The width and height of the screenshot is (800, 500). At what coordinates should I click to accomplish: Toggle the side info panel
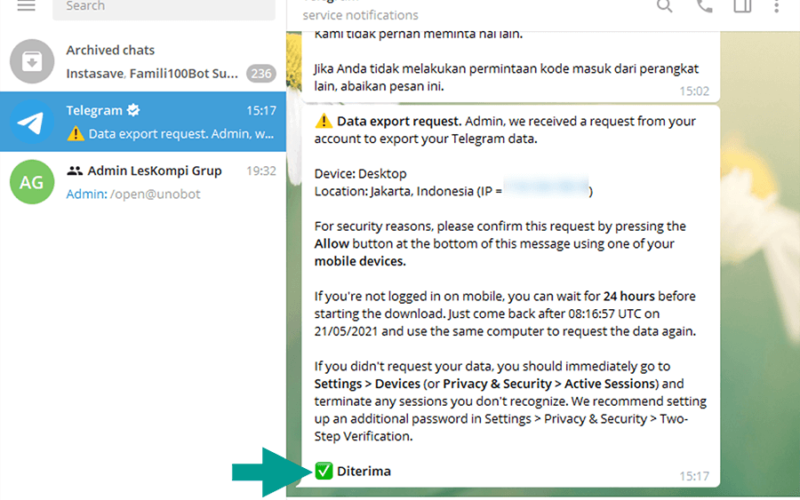click(x=742, y=6)
